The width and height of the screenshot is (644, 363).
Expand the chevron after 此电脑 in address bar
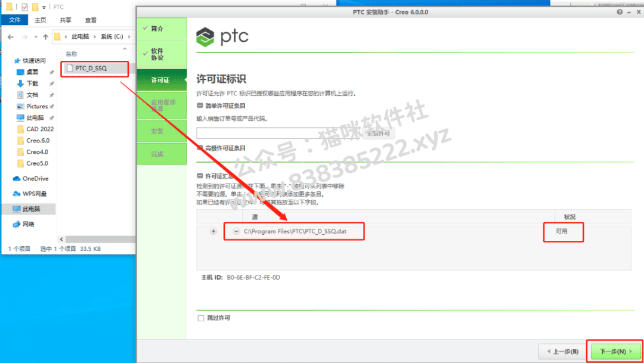click(95, 36)
